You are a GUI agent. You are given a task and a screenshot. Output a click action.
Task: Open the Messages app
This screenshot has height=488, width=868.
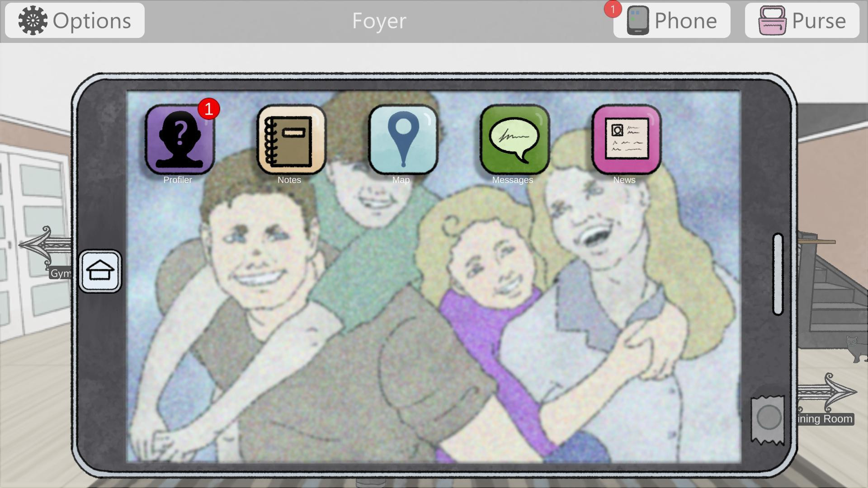point(514,140)
